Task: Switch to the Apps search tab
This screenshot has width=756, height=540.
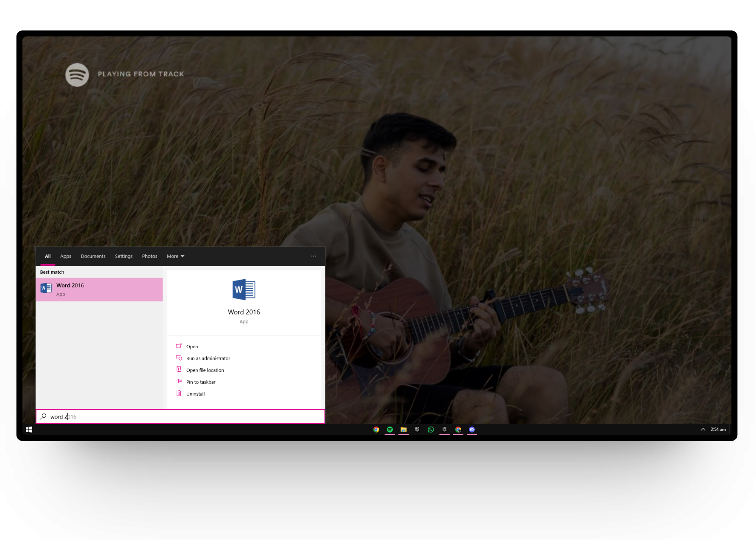Action: pyautogui.click(x=66, y=256)
